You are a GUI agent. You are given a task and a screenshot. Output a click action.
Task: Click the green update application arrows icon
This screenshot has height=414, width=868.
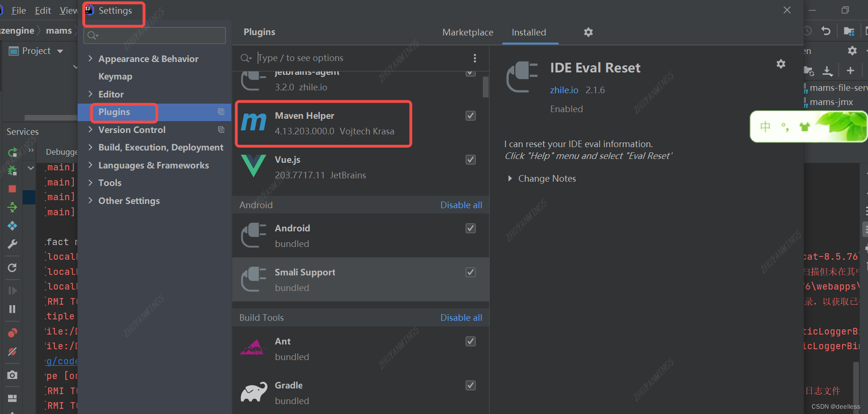click(x=12, y=207)
